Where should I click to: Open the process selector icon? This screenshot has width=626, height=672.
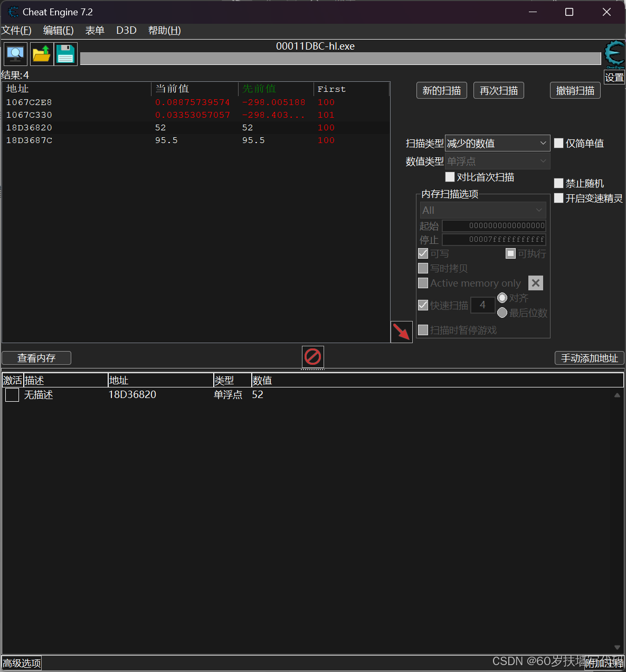coord(16,54)
